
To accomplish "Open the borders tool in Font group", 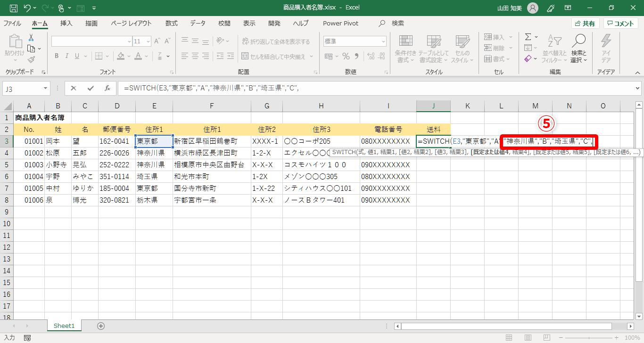I will coord(98,56).
